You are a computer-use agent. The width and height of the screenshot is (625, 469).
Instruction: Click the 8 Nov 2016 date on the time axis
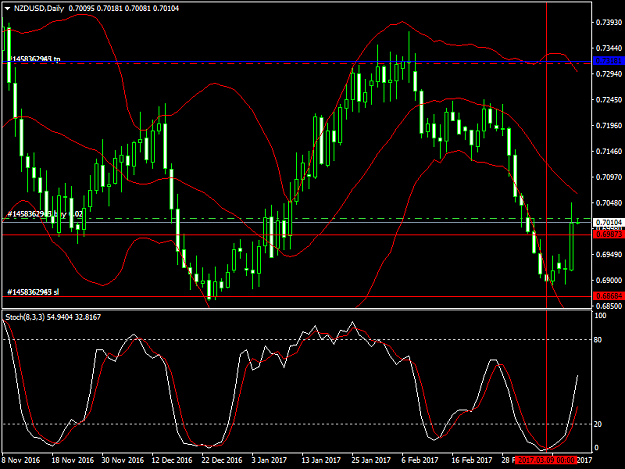pos(21,460)
